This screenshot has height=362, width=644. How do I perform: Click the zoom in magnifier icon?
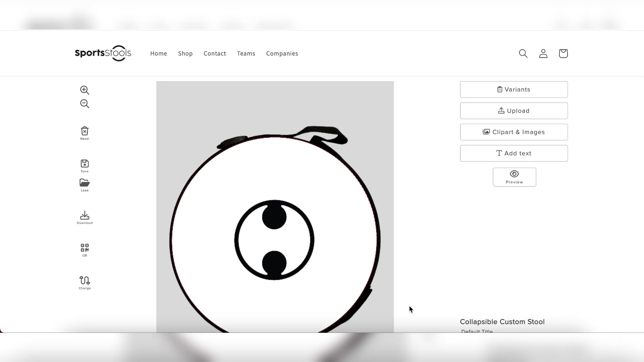[85, 90]
